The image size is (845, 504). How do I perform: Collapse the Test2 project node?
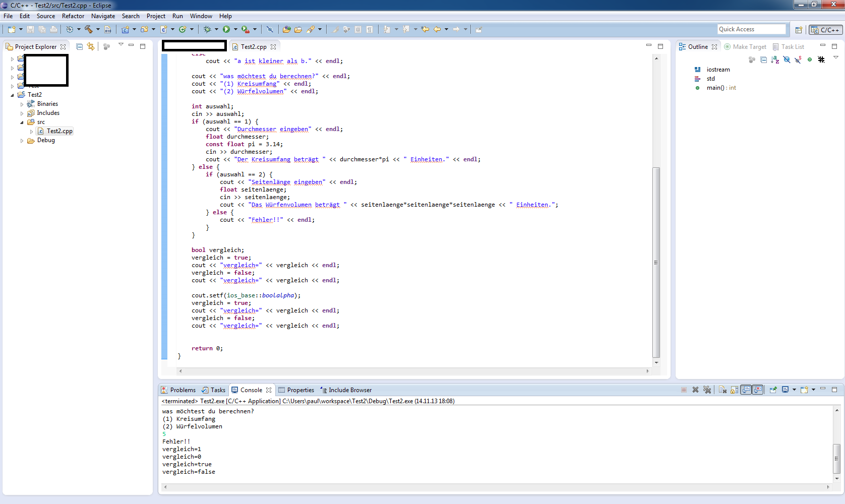(x=13, y=95)
